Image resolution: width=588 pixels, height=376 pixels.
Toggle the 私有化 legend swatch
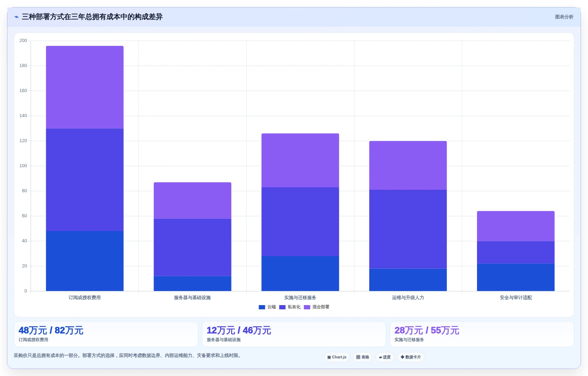coord(282,307)
